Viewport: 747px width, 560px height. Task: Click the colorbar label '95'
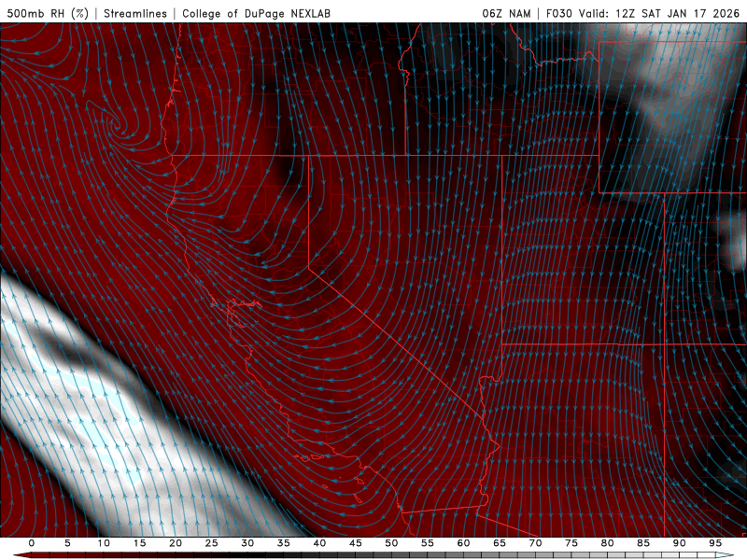[715, 543]
